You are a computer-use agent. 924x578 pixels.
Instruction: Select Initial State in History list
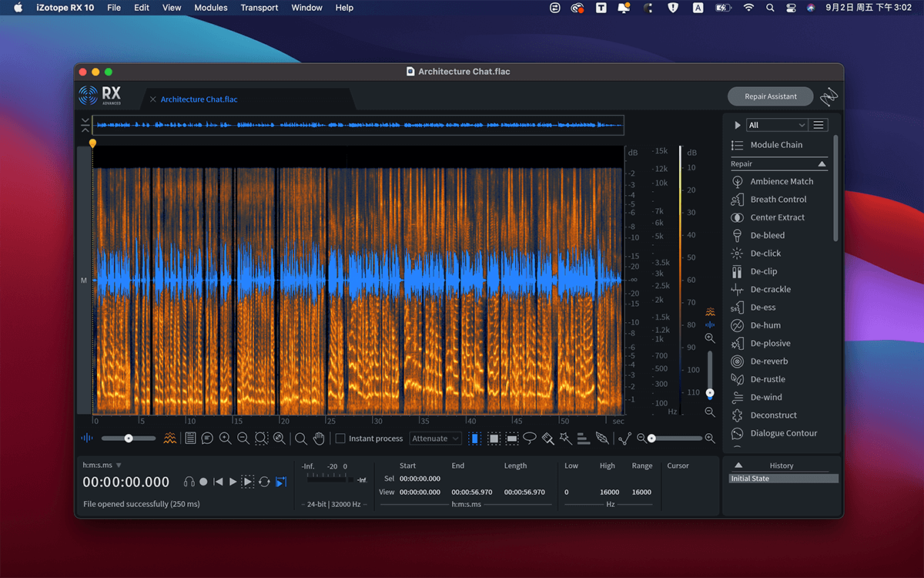tap(783, 479)
